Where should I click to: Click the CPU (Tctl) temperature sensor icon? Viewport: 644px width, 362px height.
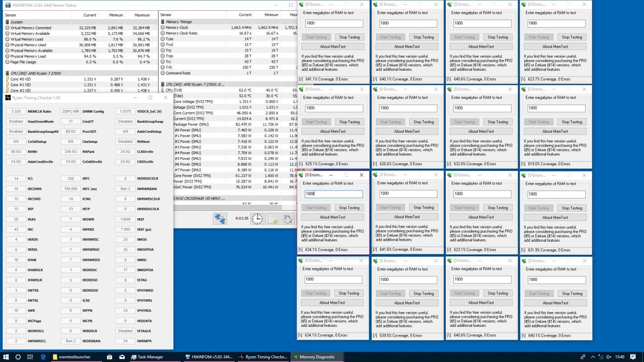point(163,90)
